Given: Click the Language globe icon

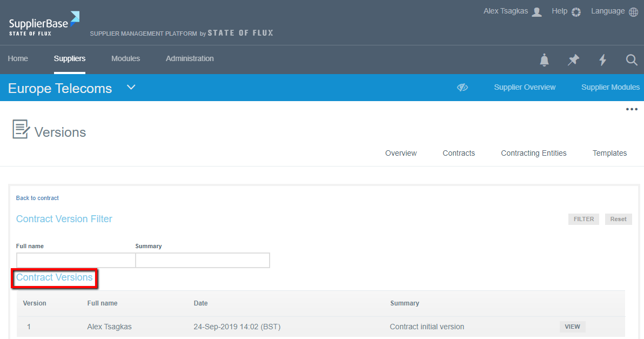Looking at the screenshot, I should pos(634,12).
